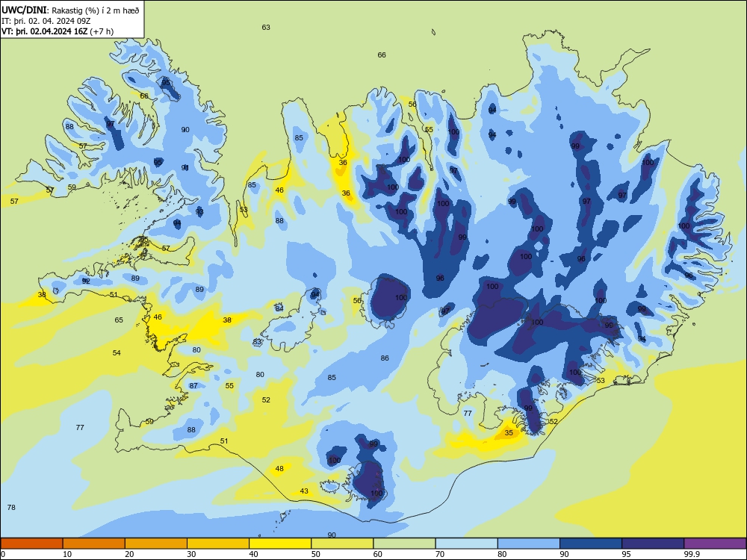This screenshot has width=747, height=560.
Task: Click the '48' value near the south coast
Action: coord(279,469)
